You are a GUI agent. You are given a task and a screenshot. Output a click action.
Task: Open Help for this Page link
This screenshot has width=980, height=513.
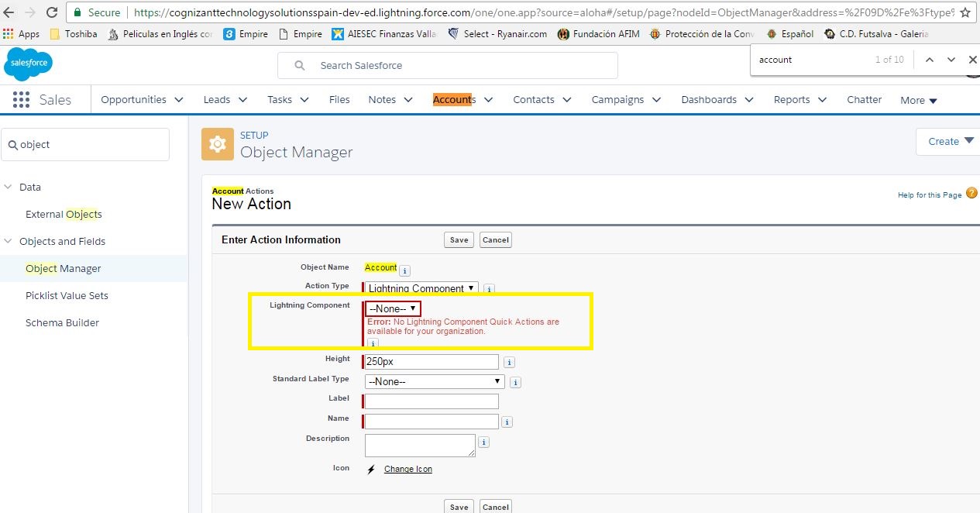click(930, 195)
